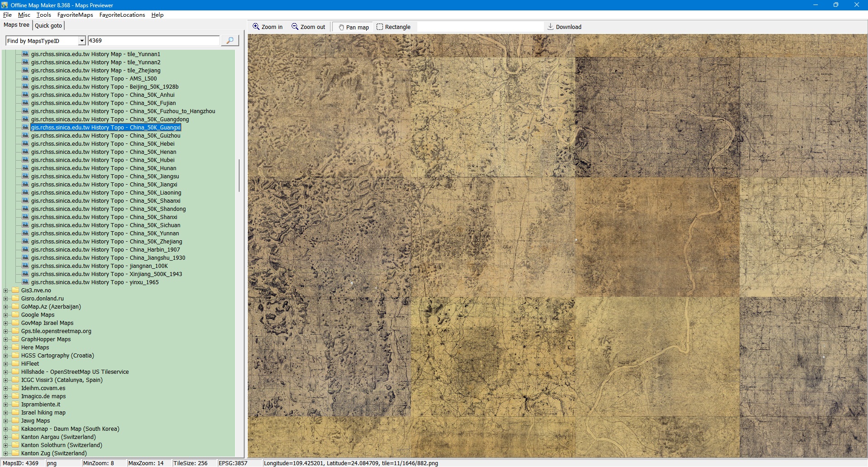This screenshot has height=467, width=868.
Task: Select the Xinjiang_500K_1943 topo map
Action: [x=106, y=274]
